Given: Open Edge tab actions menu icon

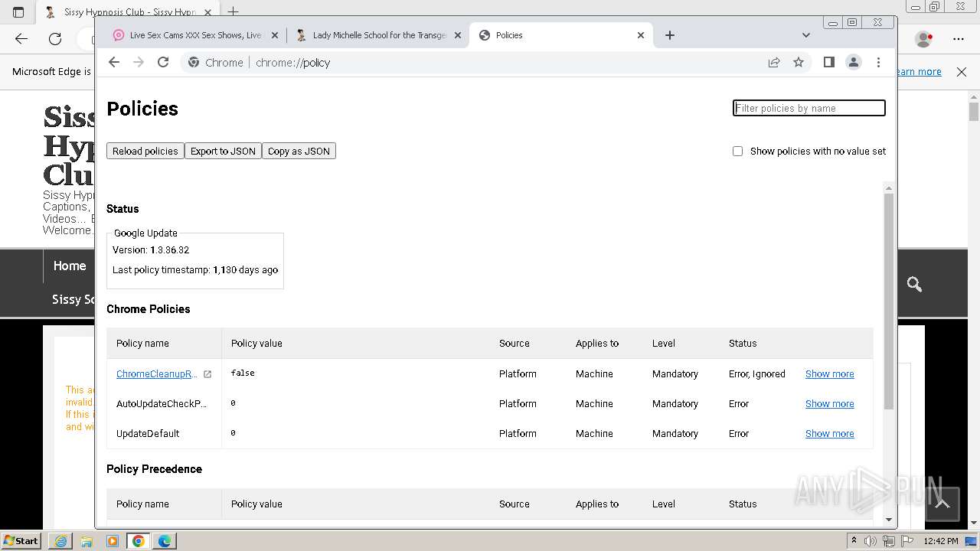Looking at the screenshot, I should pos(18,11).
